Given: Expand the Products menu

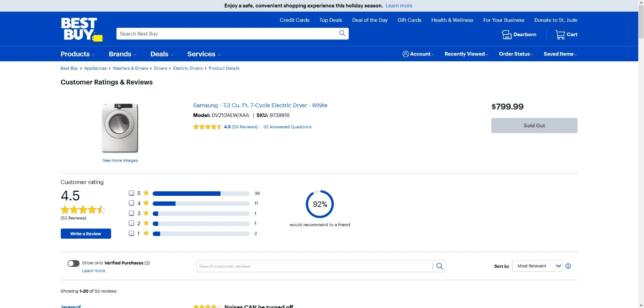Looking at the screenshot, I should pyautogui.click(x=78, y=54).
